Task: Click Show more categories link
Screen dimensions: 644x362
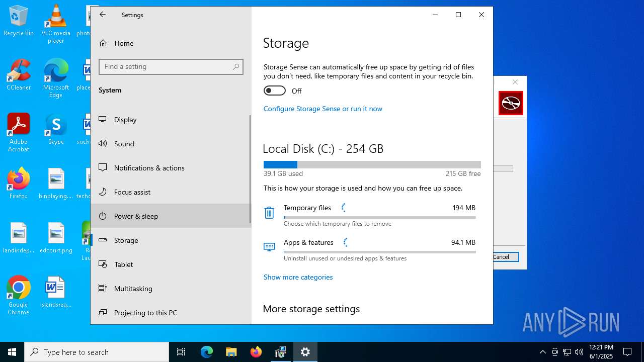Action: pyautogui.click(x=298, y=277)
